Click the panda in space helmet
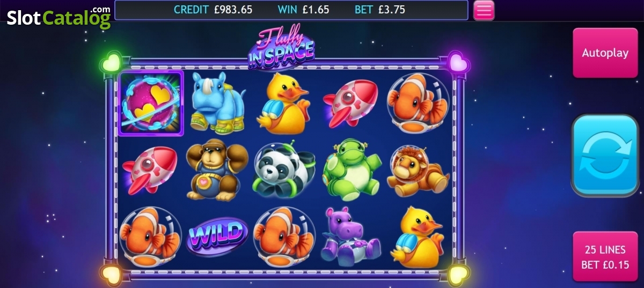The image size is (644, 288). (281, 170)
